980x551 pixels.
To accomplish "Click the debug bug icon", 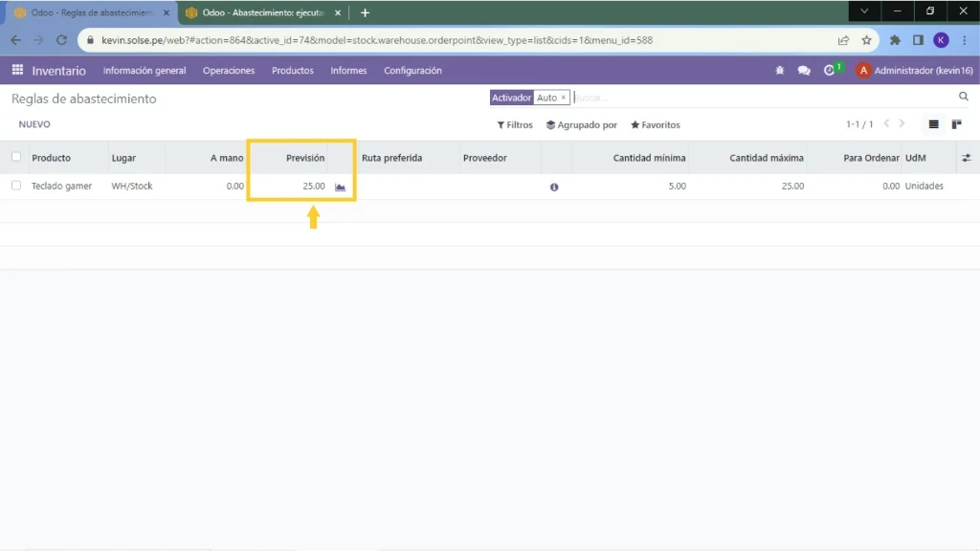I will [779, 71].
